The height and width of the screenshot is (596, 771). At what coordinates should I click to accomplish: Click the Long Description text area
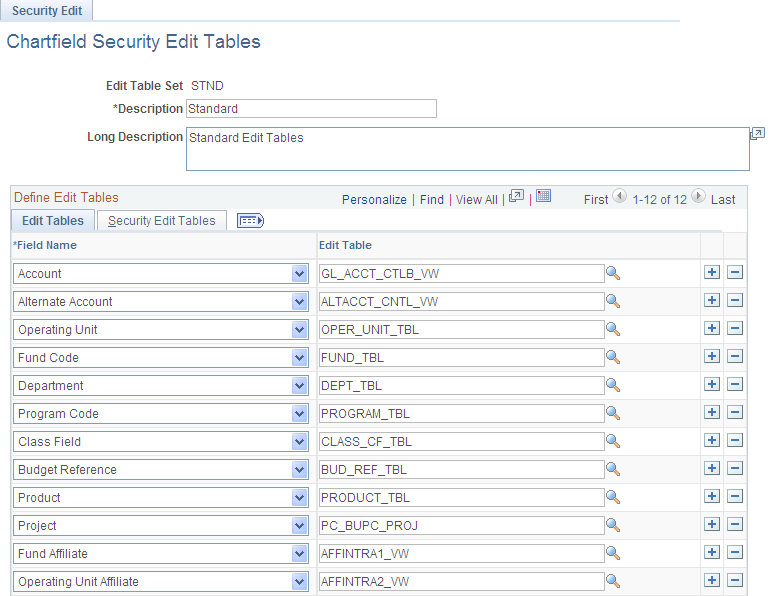click(x=468, y=149)
